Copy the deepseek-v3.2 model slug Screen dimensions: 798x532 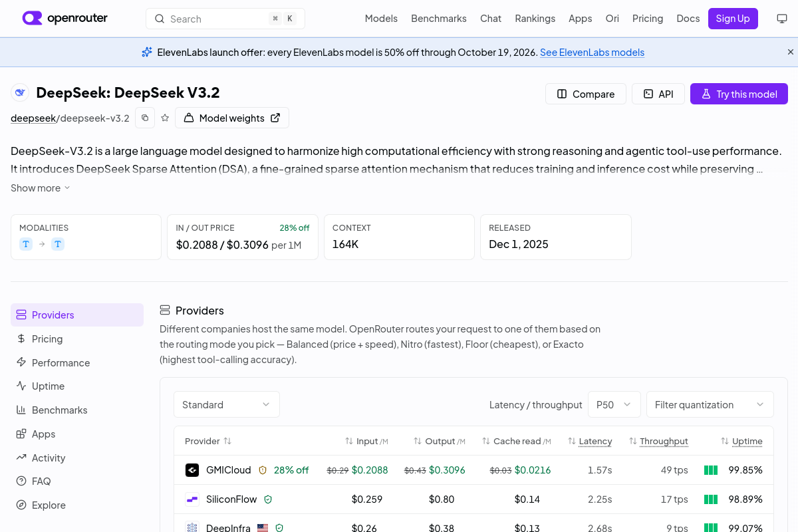(x=145, y=118)
